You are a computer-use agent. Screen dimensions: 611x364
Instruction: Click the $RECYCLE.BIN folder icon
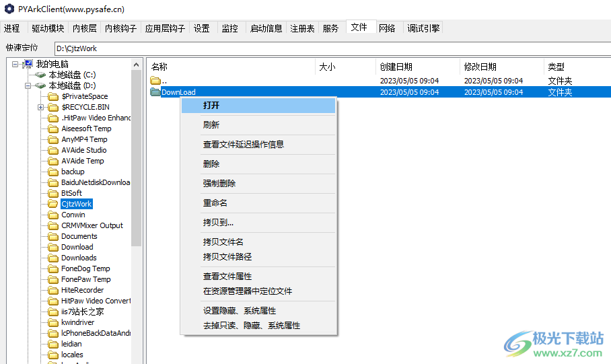tap(53, 107)
